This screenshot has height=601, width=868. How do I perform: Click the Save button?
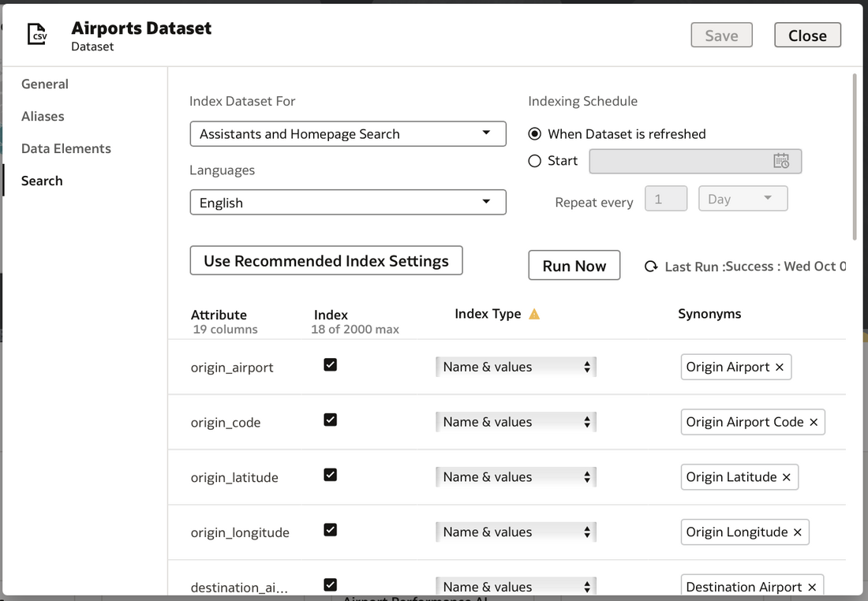pyautogui.click(x=721, y=35)
